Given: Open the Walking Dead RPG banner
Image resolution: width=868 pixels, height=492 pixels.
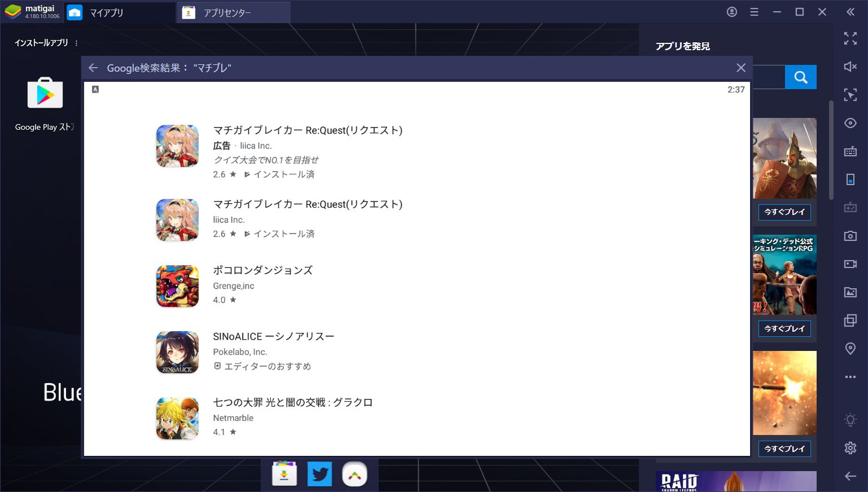Looking at the screenshot, I should (x=784, y=275).
